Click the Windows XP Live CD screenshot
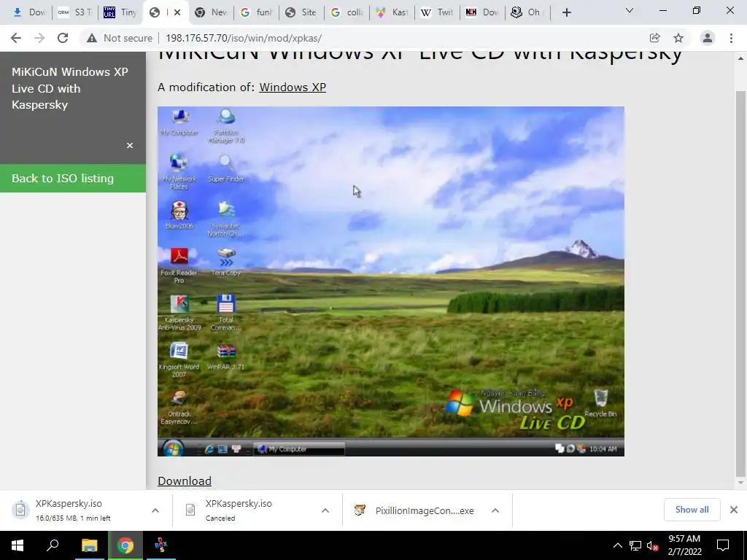Screen dimensions: 747x560 click(x=391, y=281)
